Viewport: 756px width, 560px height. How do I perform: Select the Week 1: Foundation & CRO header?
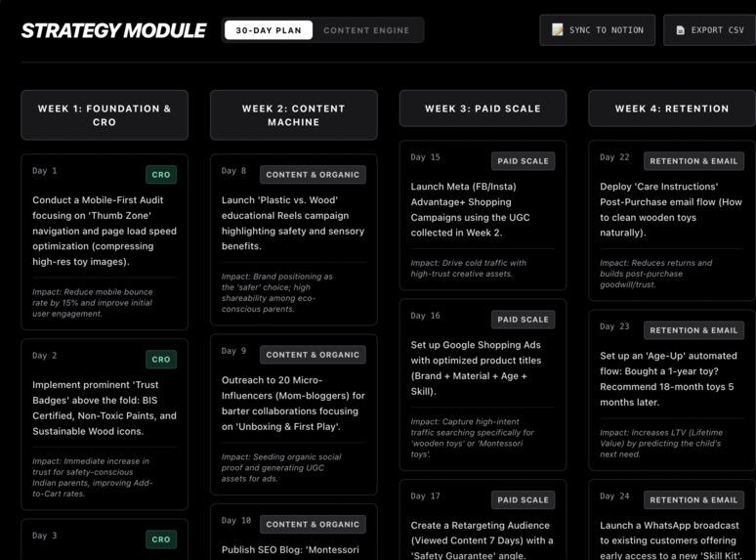(105, 115)
